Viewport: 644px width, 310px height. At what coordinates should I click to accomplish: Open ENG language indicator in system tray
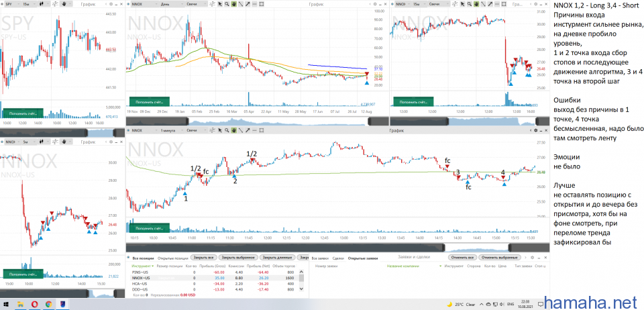(511, 304)
